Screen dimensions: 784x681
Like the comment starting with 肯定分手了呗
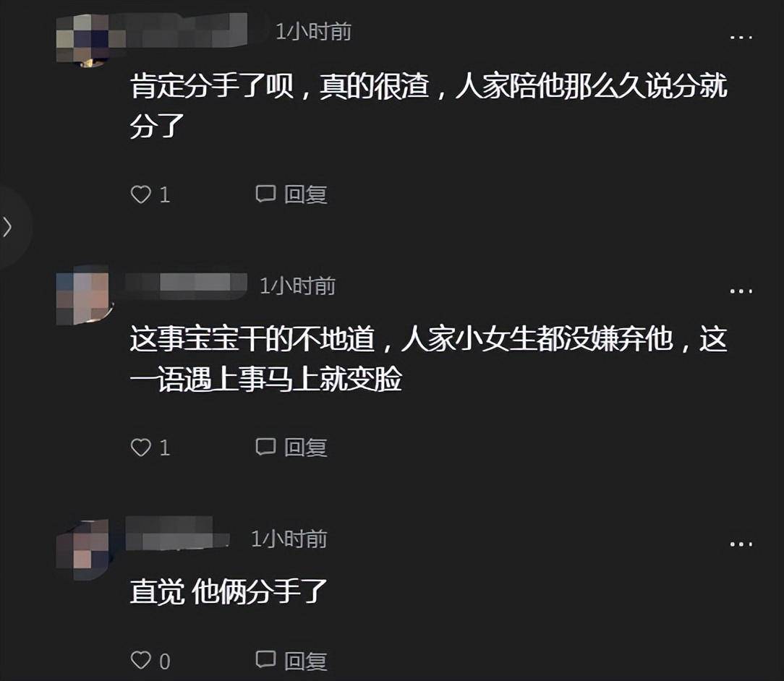tap(140, 194)
